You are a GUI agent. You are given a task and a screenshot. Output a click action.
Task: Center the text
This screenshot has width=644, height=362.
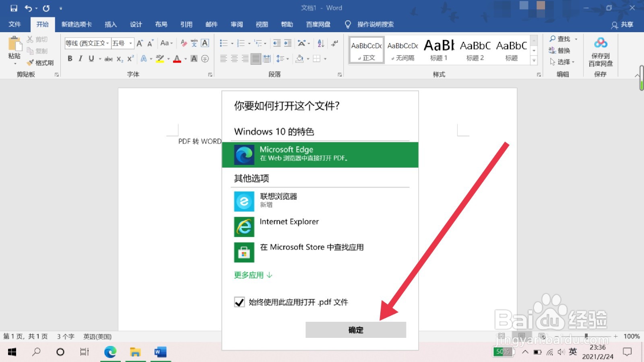pyautogui.click(x=234, y=59)
